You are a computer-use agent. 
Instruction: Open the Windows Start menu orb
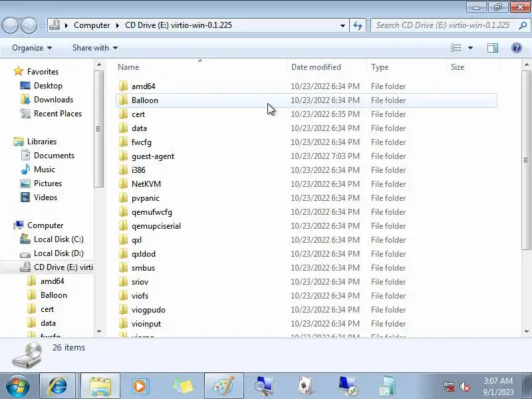17,386
